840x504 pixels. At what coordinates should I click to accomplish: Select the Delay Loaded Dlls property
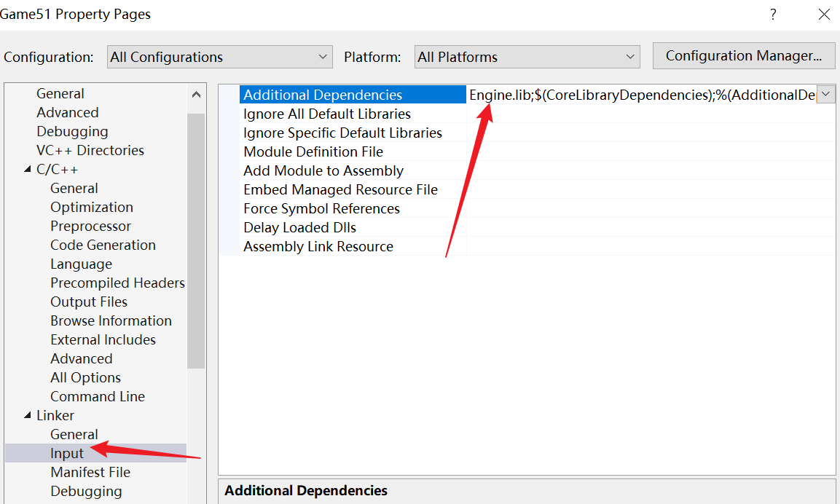(299, 227)
